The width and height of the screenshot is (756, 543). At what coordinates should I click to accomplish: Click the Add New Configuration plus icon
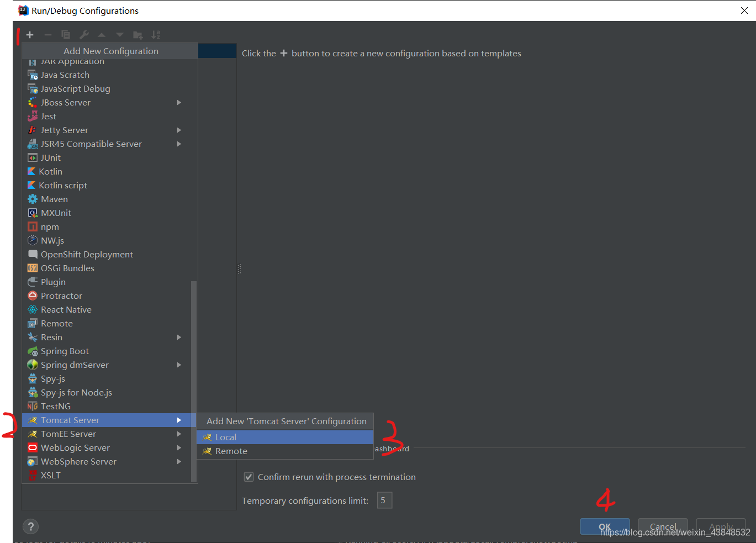tap(30, 35)
